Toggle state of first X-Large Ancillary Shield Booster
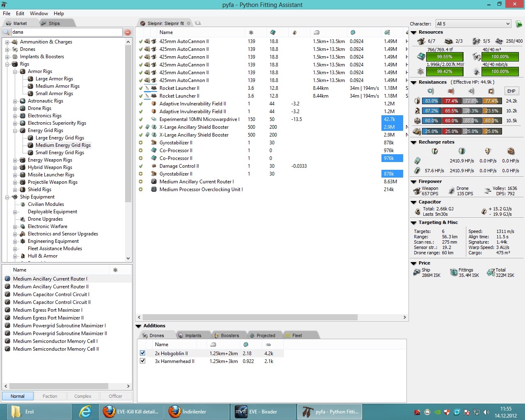525x420 pixels. [x=141, y=127]
